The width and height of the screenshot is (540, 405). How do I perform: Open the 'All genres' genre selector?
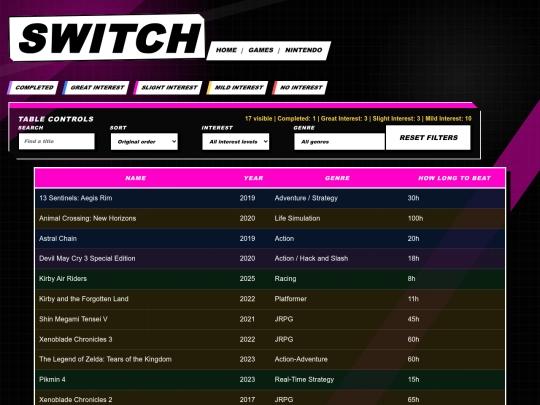click(339, 142)
